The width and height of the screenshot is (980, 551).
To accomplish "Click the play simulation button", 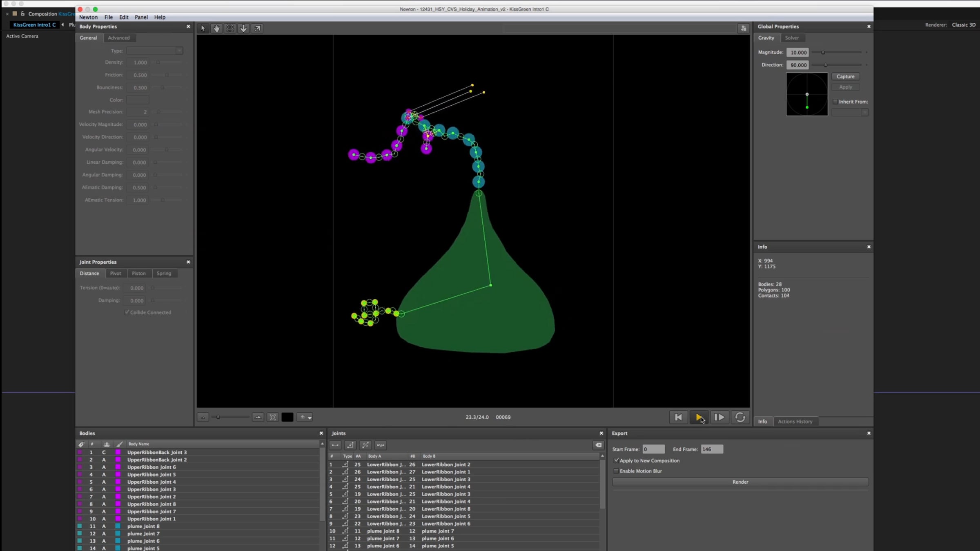I will point(699,417).
